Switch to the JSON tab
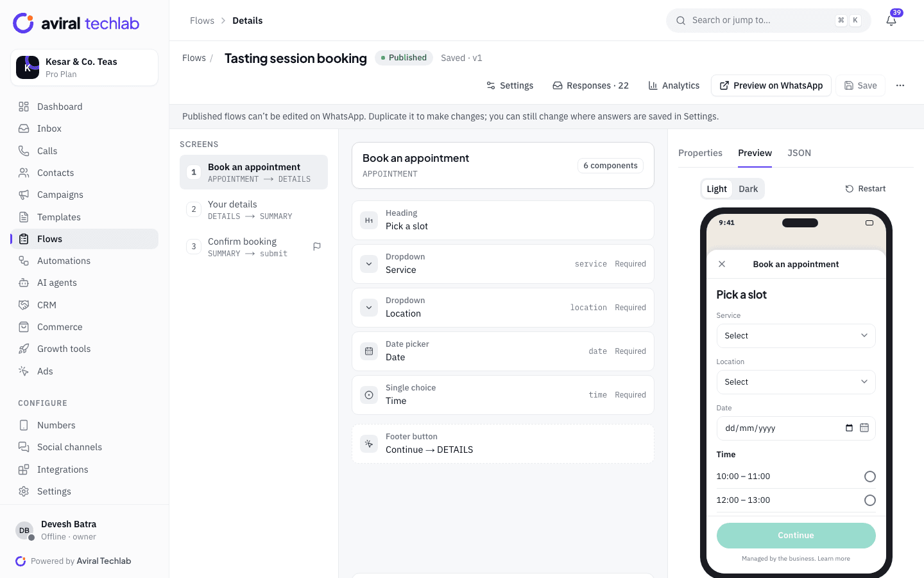This screenshot has height=578, width=924. 799,153
